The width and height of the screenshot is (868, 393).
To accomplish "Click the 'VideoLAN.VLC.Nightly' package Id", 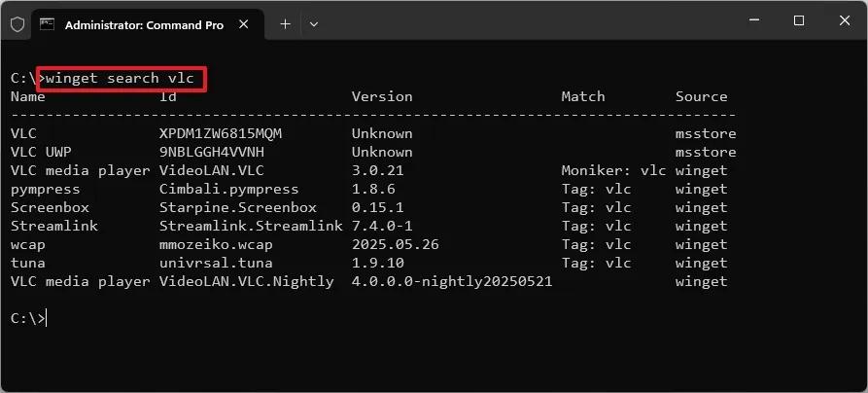I will 246,281.
